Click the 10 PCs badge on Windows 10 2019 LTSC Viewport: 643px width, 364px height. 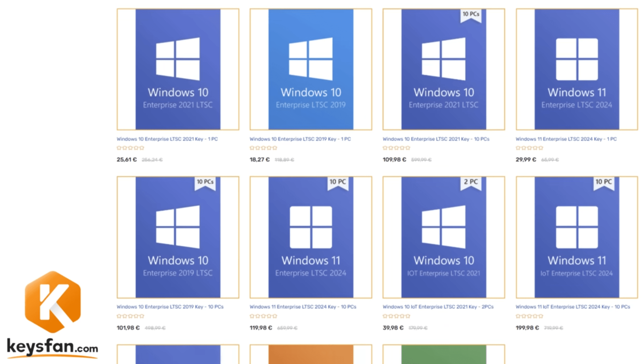point(205,182)
